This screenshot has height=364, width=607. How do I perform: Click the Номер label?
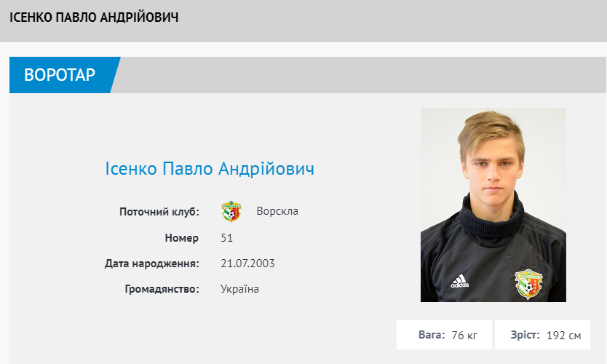click(x=181, y=238)
